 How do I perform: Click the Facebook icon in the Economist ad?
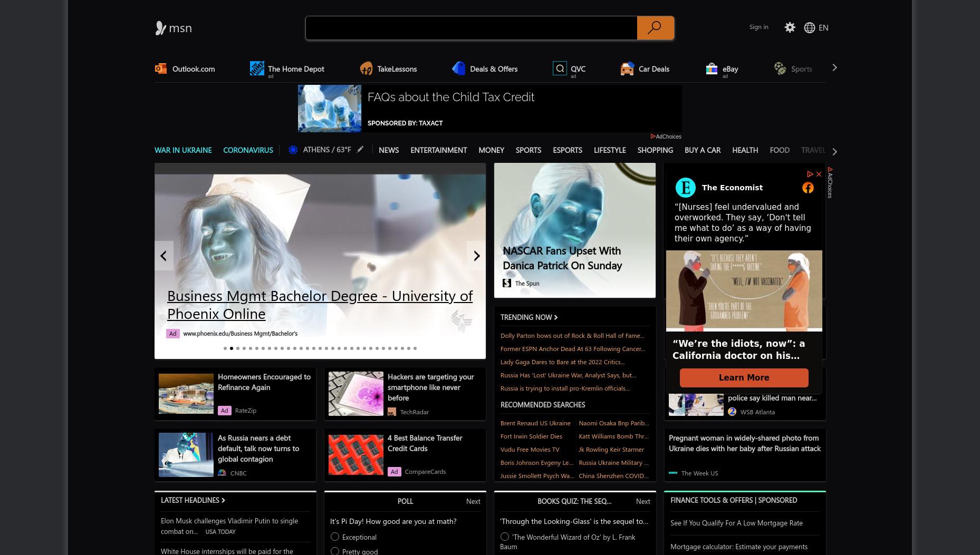point(808,188)
